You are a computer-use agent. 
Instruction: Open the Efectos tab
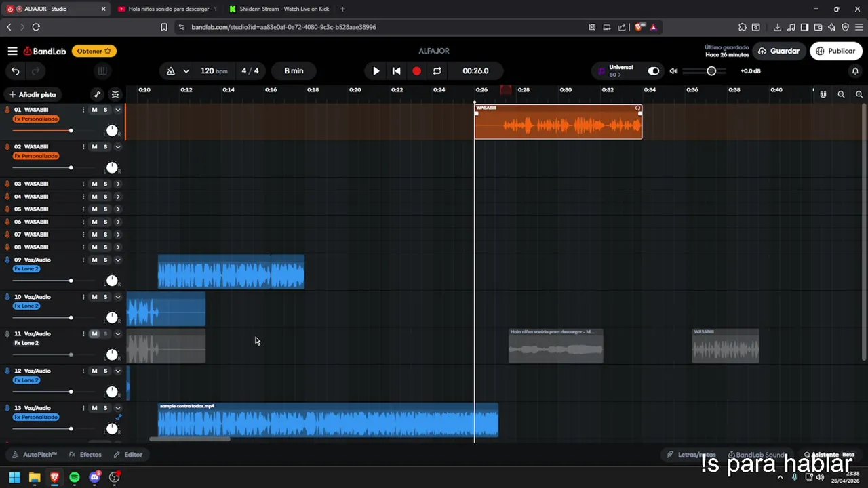pos(85,455)
